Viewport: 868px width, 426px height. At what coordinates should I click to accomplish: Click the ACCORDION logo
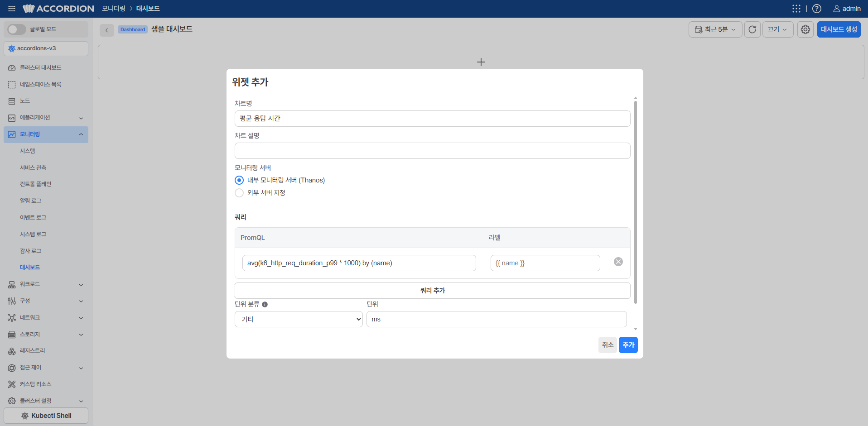tap(58, 9)
